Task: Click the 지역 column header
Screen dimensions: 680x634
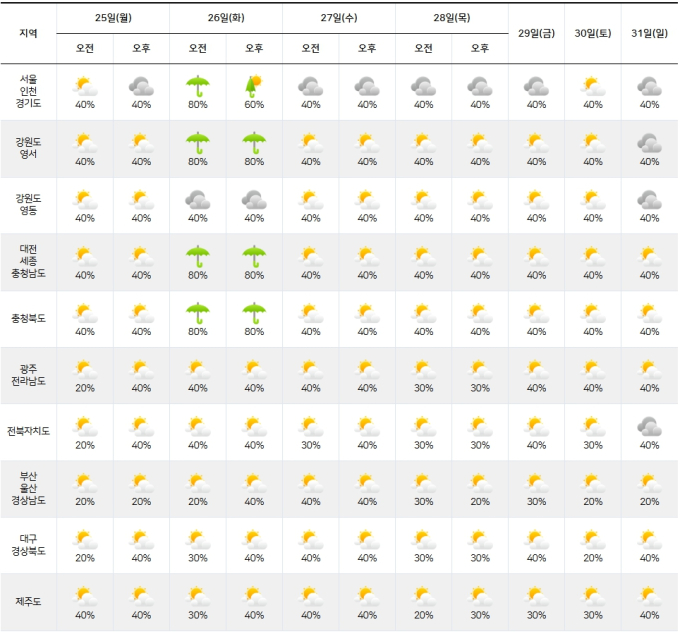Action: [x=29, y=33]
